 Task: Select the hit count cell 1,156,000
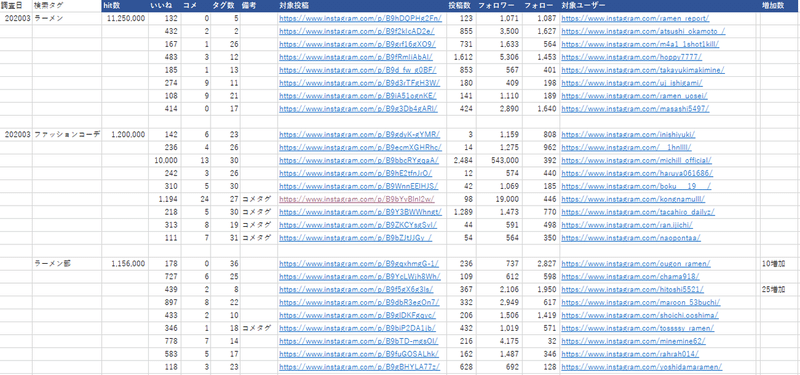coord(124,264)
